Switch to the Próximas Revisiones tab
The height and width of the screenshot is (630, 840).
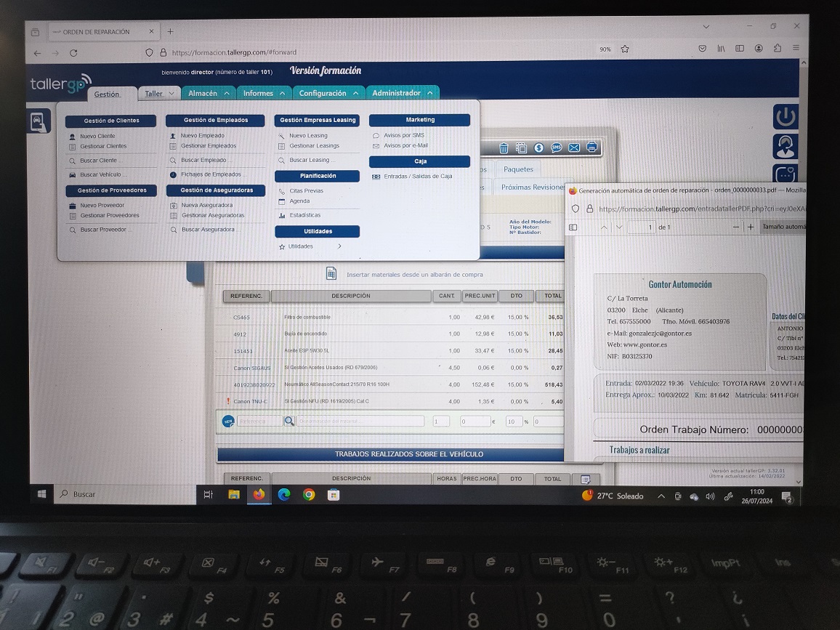[533, 187]
